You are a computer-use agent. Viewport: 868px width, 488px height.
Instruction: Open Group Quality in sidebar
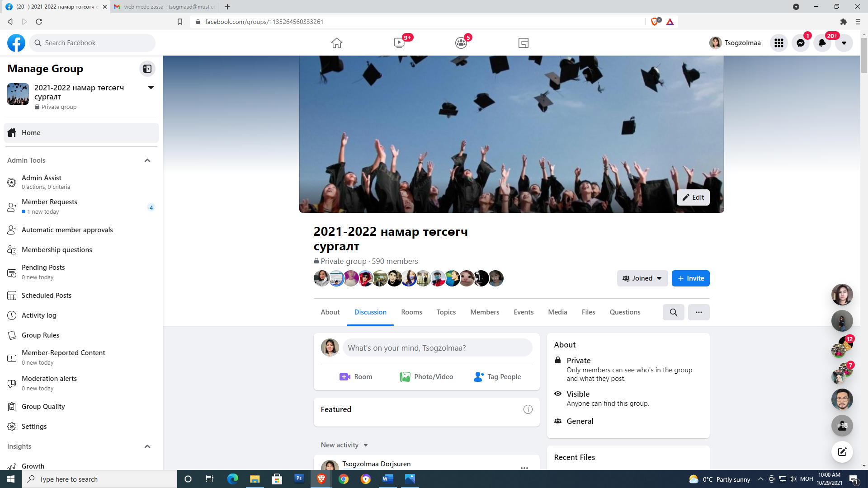point(81,407)
